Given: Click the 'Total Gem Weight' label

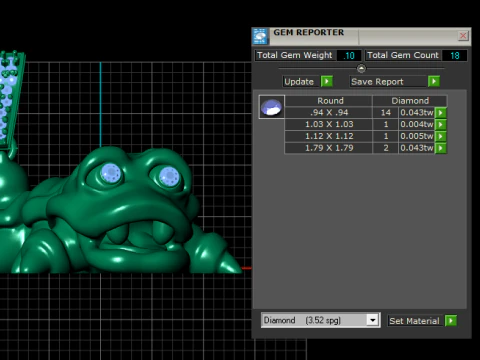Looking at the screenshot, I should point(295,55).
